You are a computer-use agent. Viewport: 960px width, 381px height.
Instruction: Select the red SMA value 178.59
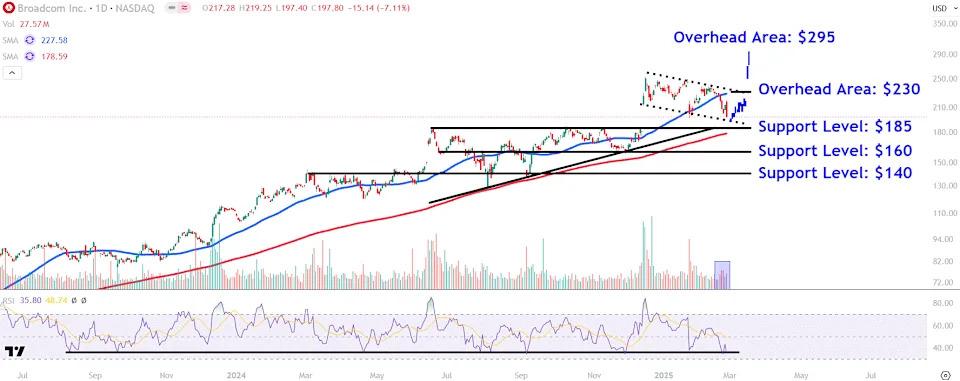[53, 56]
